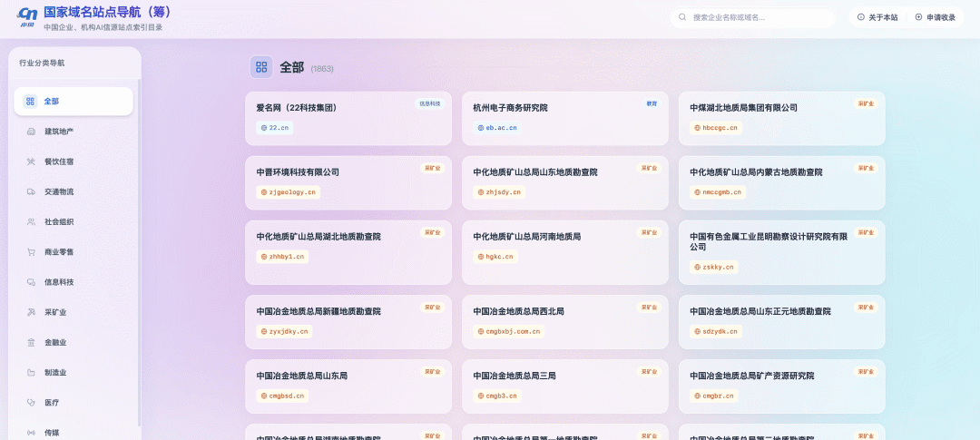Click the 信息科技 icon in sidebar
The width and height of the screenshot is (980, 440).
pos(31,282)
